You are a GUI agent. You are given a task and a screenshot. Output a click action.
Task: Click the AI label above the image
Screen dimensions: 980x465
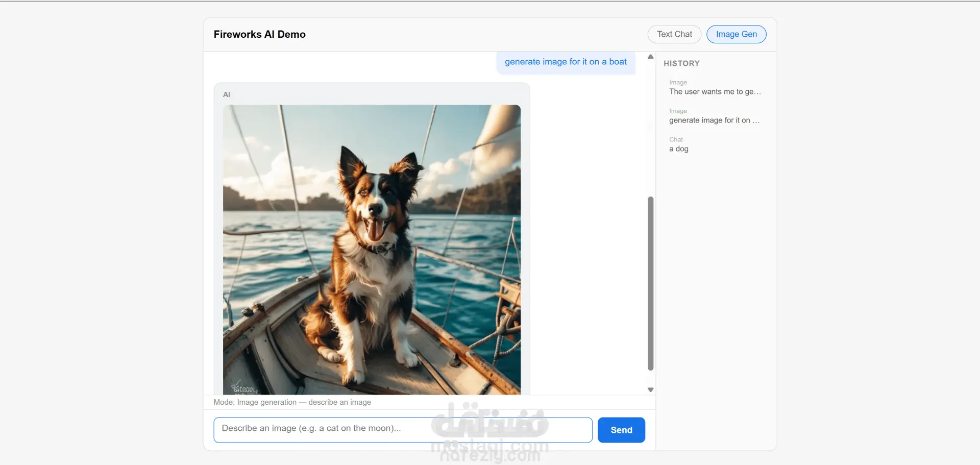227,94
